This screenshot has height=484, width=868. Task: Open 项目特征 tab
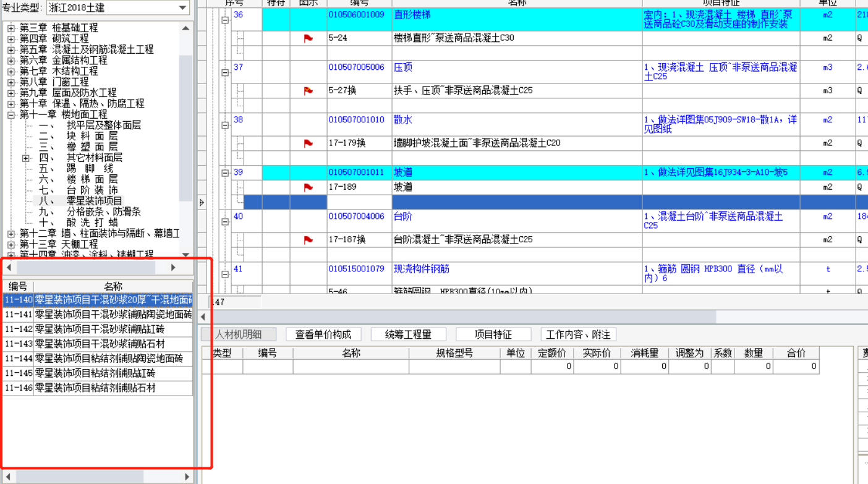(493, 334)
